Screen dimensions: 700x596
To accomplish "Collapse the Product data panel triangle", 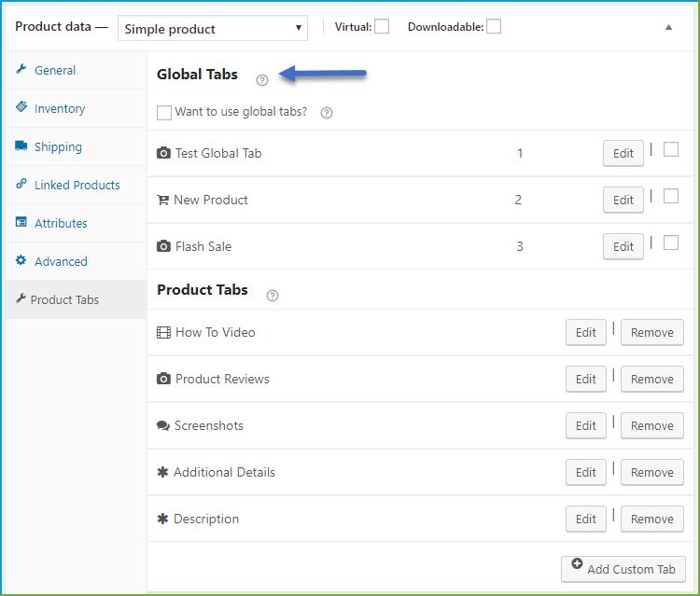I will click(x=668, y=27).
